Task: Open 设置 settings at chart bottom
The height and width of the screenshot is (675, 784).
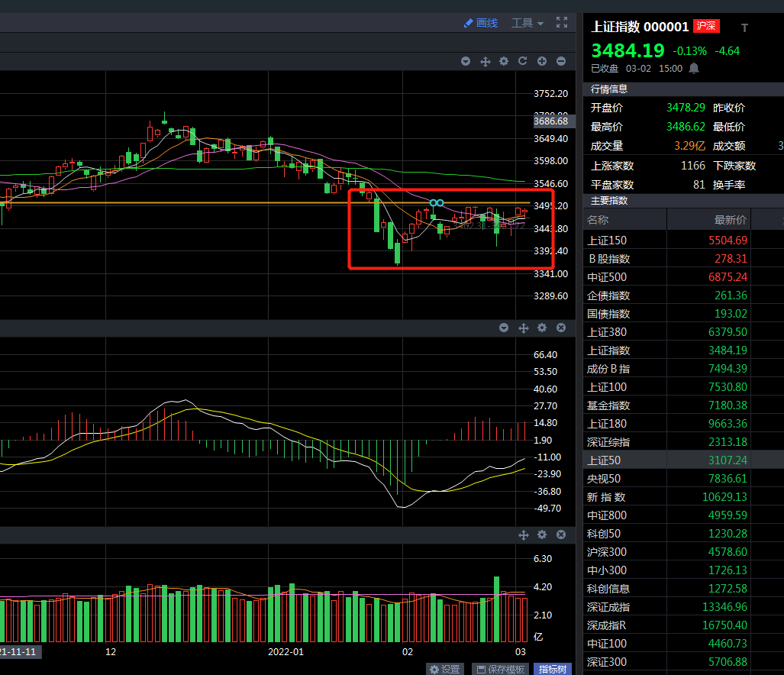Action: pos(445,669)
